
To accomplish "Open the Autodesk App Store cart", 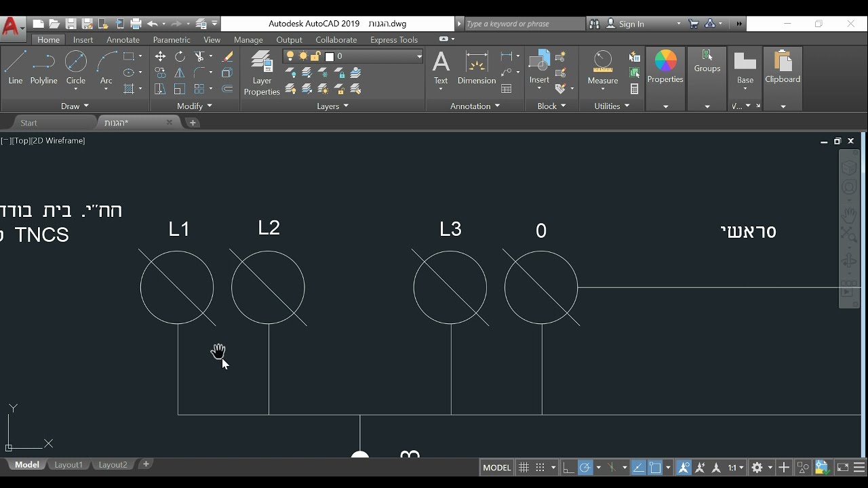I will (x=694, y=24).
